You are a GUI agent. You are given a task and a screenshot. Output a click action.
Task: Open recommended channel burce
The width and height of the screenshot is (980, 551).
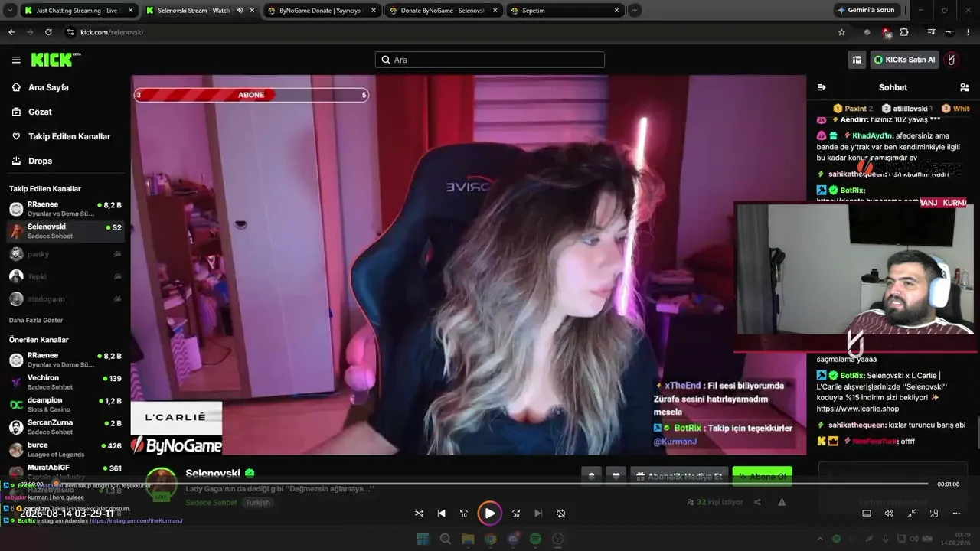(65, 449)
